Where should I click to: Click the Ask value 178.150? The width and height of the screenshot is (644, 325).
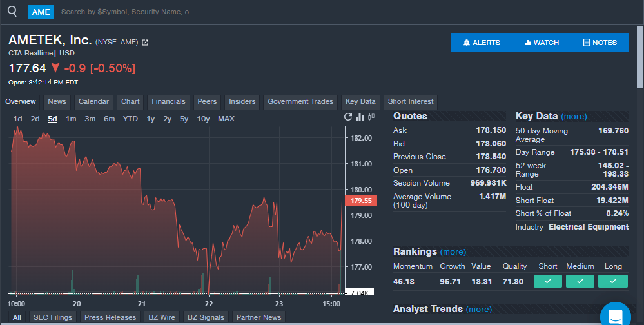click(x=491, y=130)
